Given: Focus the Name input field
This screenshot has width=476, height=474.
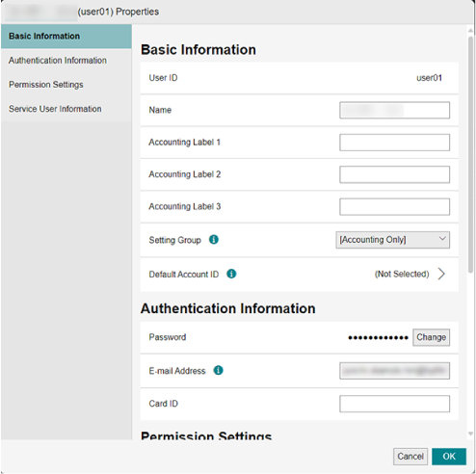Looking at the screenshot, I should pos(394,110).
